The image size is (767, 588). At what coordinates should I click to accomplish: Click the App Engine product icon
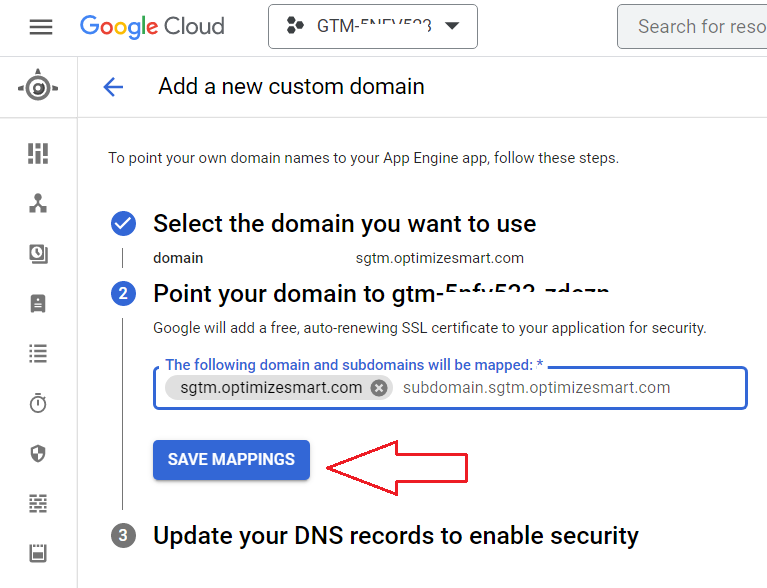coord(38,87)
